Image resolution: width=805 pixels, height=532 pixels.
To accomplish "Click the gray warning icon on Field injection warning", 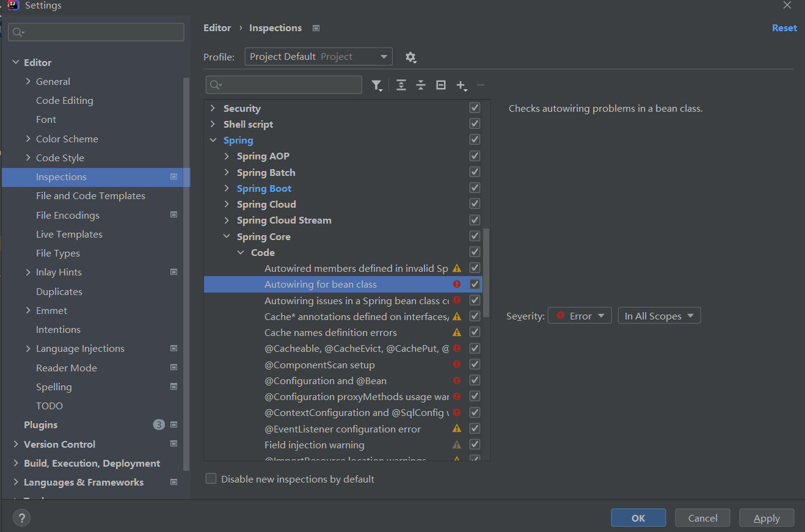I will (457, 445).
